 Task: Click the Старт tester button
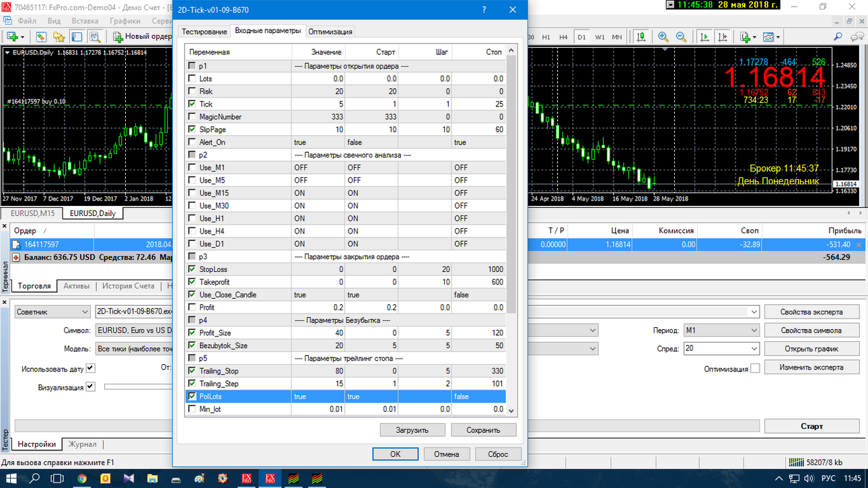coord(811,426)
